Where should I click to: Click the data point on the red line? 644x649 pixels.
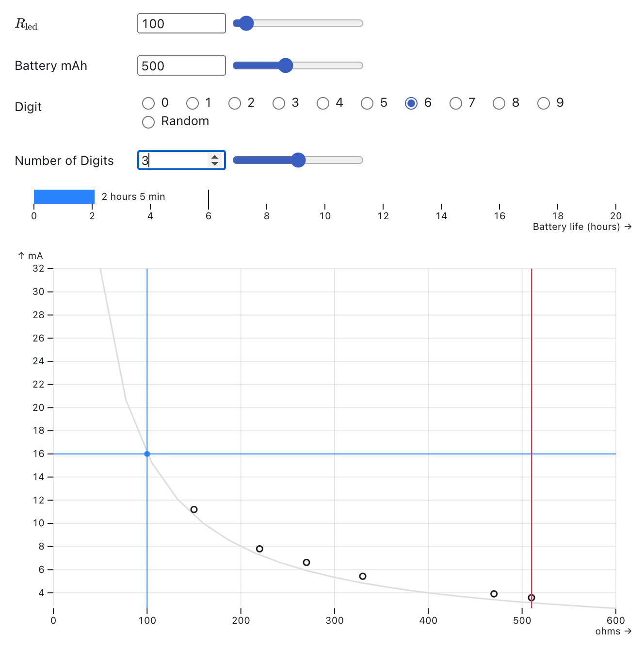[x=531, y=598]
